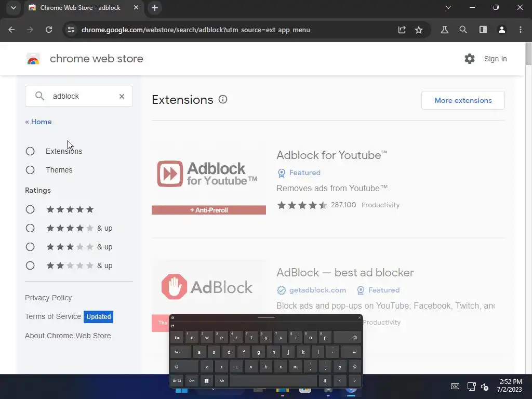Return to web store Home
Image resolution: width=532 pixels, height=399 pixels.
point(38,122)
